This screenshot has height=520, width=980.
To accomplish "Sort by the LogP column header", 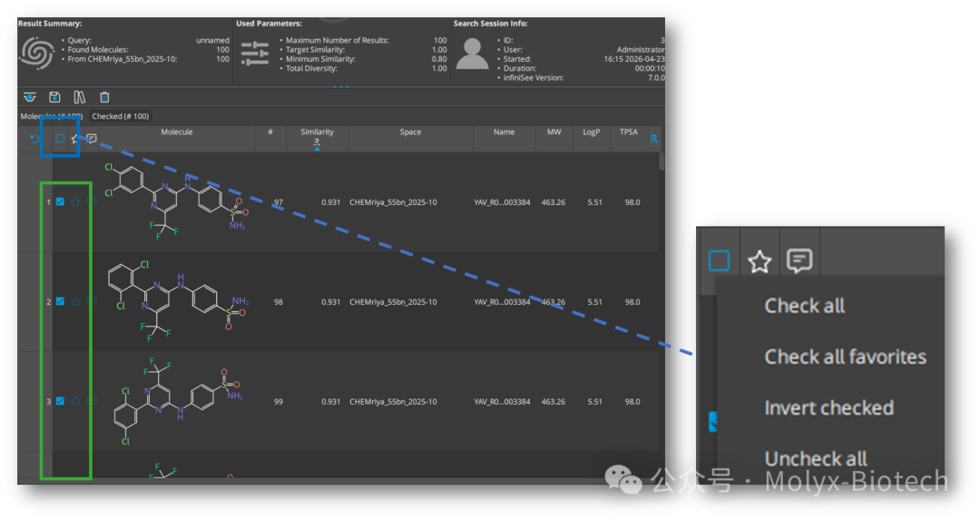I will point(592,132).
